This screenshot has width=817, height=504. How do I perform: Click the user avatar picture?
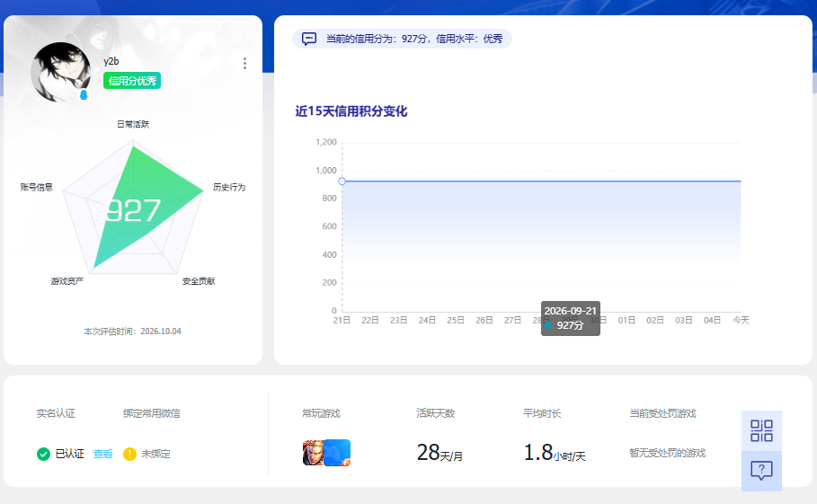(x=60, y=72)
